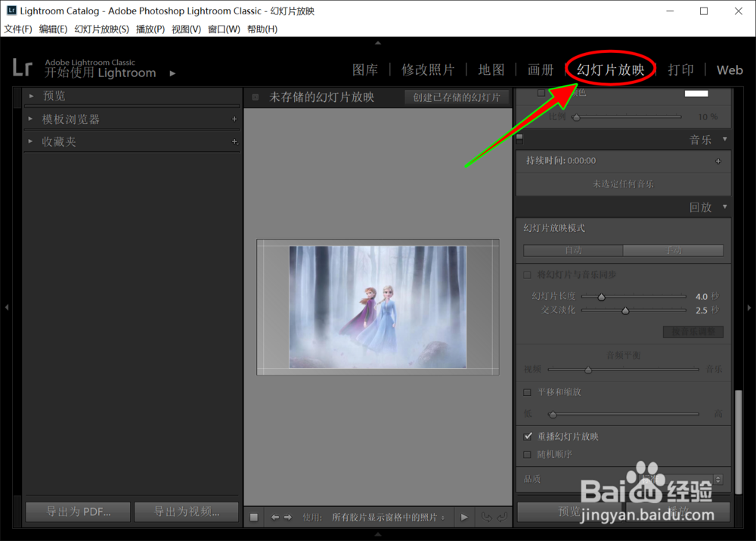The width and height of the screenshot is (756, 541).
Task: Rotate adornment counterclockwise icon
Action: tap(487, 518)
